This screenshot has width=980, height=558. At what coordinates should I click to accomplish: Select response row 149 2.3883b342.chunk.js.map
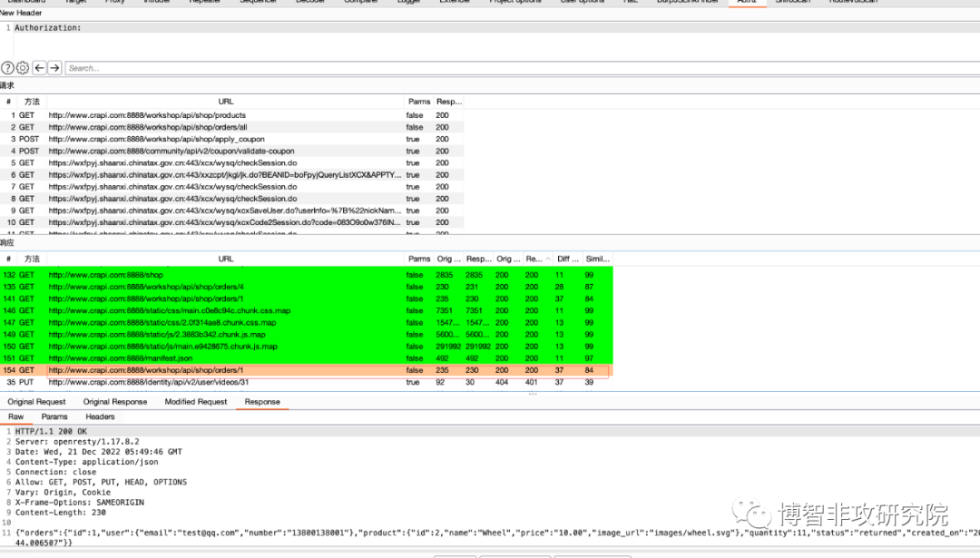coord(307,334)
